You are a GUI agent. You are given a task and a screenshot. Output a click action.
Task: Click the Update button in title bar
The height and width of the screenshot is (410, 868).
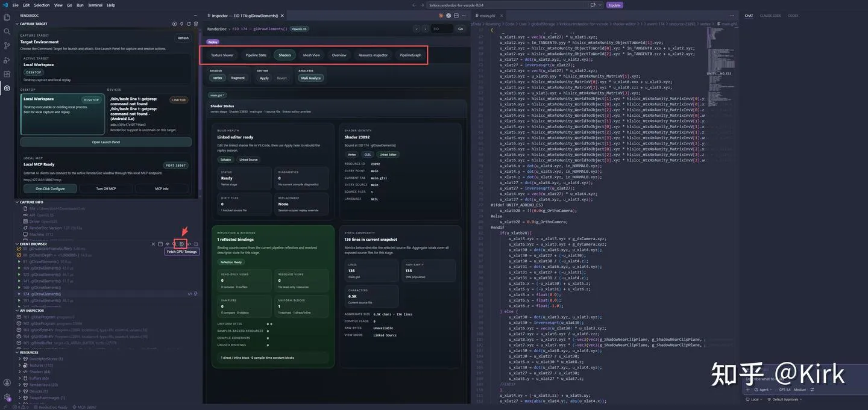[614, 5]
